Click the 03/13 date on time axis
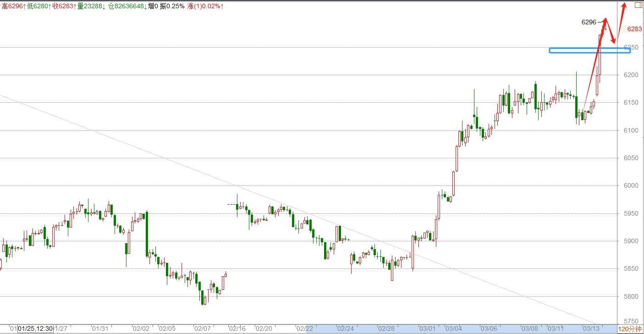This screenshot has width=644, height=334. click(591, 329)
